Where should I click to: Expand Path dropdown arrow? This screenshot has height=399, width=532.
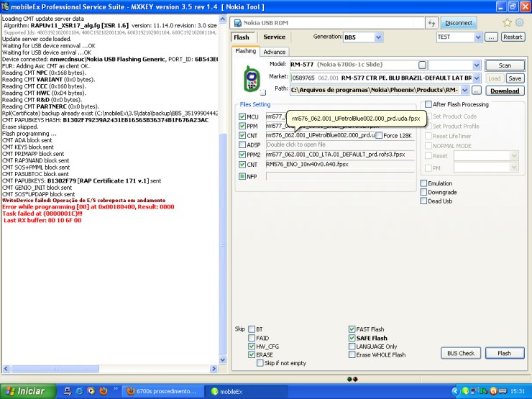pos(465,91)
